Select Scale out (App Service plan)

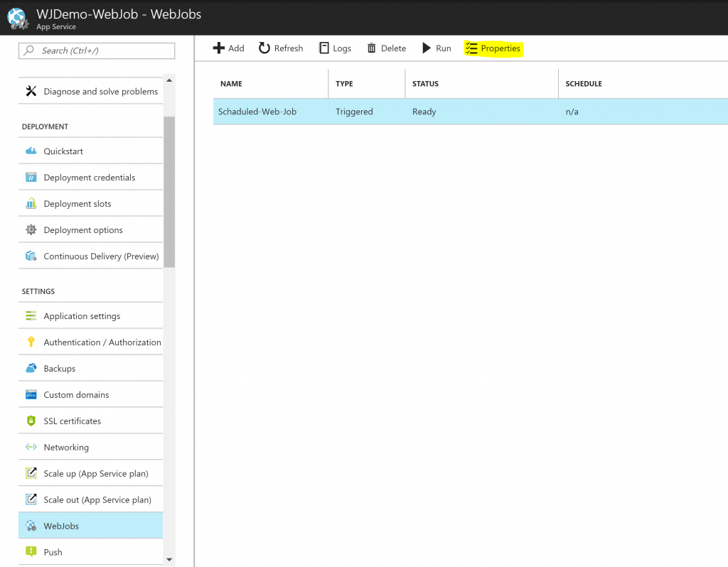point(90,499)
